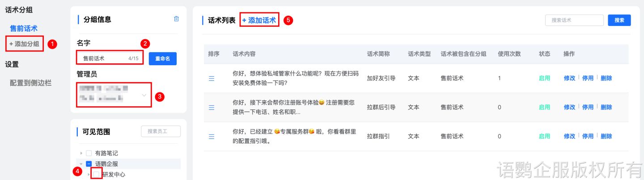Click the 添加分组 link

point(25,44)
